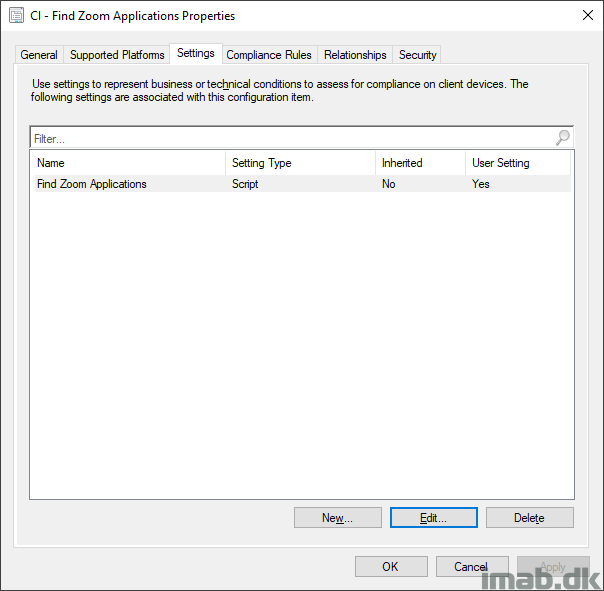Image resolution: width=604 pixels, height=591 pixels.
Task: Close the Properties dialog window
Action: [x=588, y=15]
